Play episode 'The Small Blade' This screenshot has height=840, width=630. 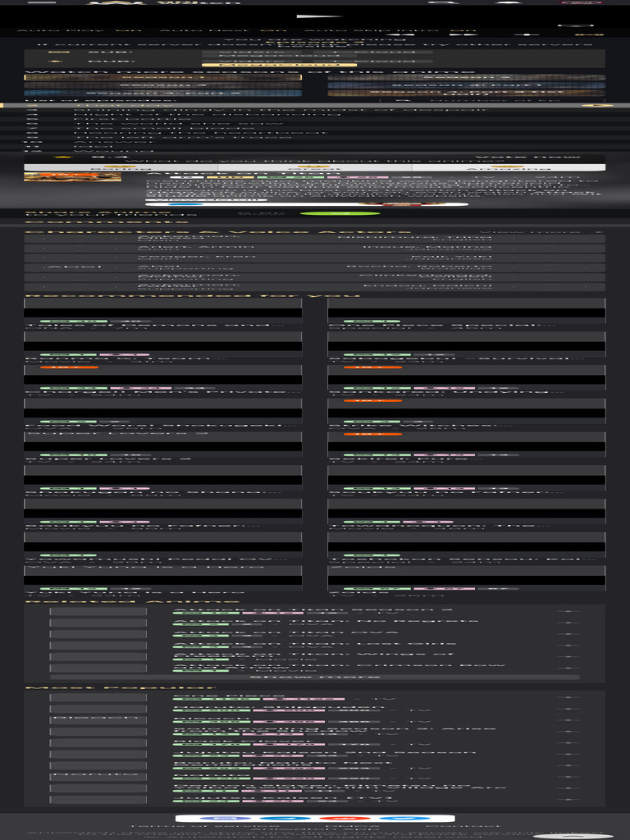click(x=315, y=128)
